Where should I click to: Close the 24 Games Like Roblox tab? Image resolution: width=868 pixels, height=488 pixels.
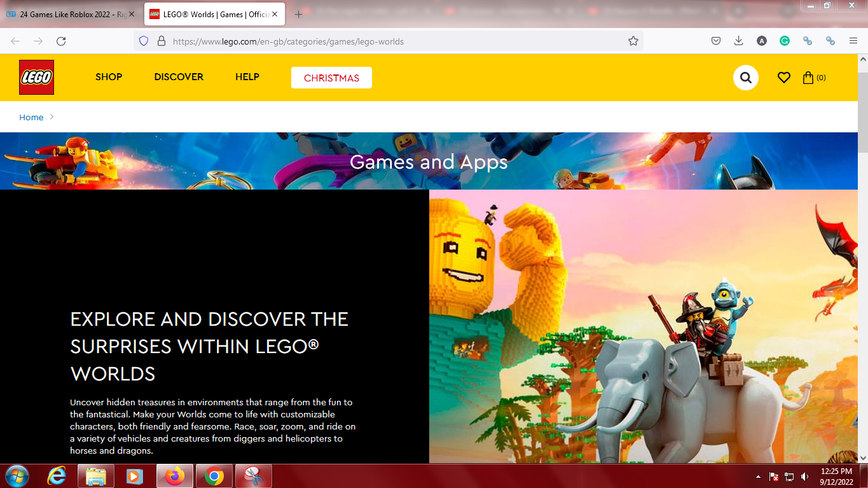132,14
